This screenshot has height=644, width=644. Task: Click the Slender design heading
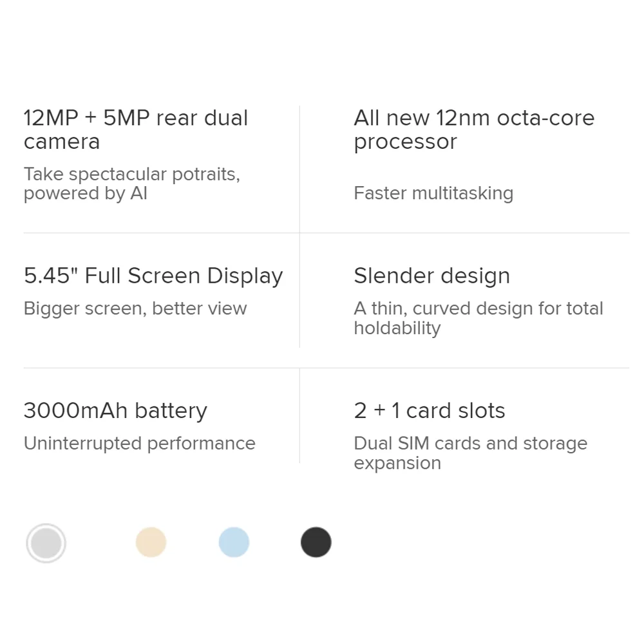pyautogui.click(x=431, y=276)
